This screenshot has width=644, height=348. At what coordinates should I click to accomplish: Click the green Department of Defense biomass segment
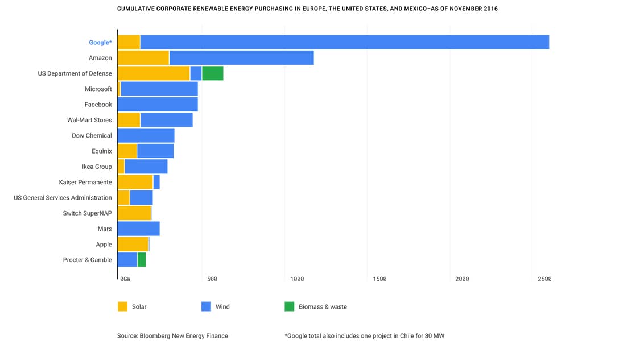(213, 73)
